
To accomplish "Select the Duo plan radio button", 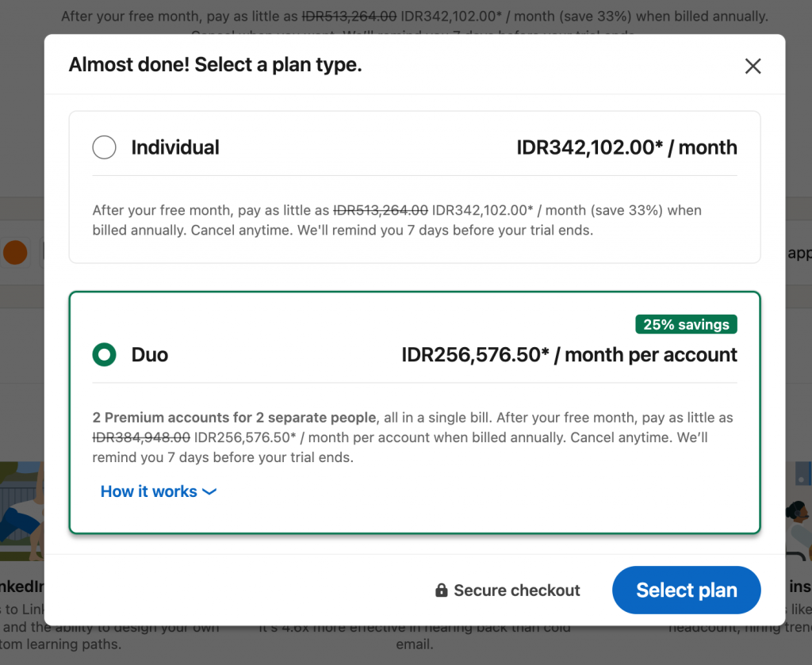I will click(x=105, y=354).
